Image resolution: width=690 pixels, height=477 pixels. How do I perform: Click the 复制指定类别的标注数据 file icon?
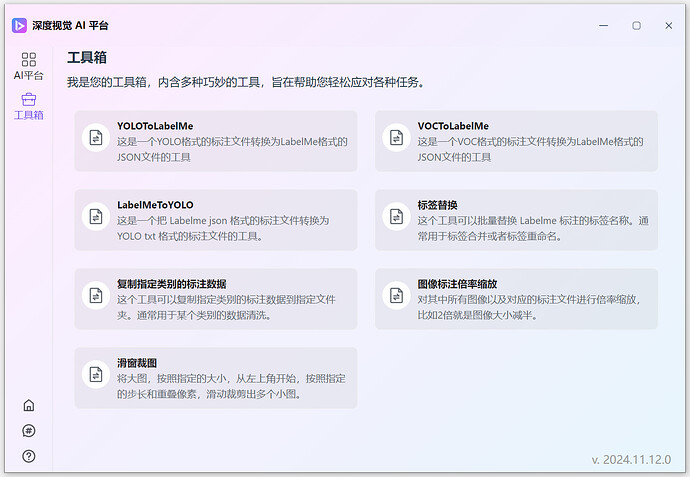96,295
